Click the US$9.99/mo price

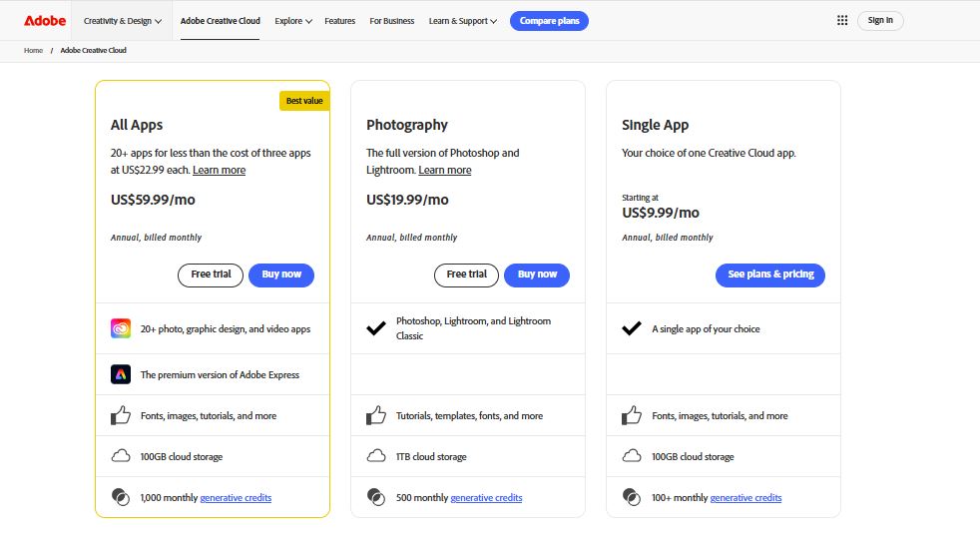[661, 213]
